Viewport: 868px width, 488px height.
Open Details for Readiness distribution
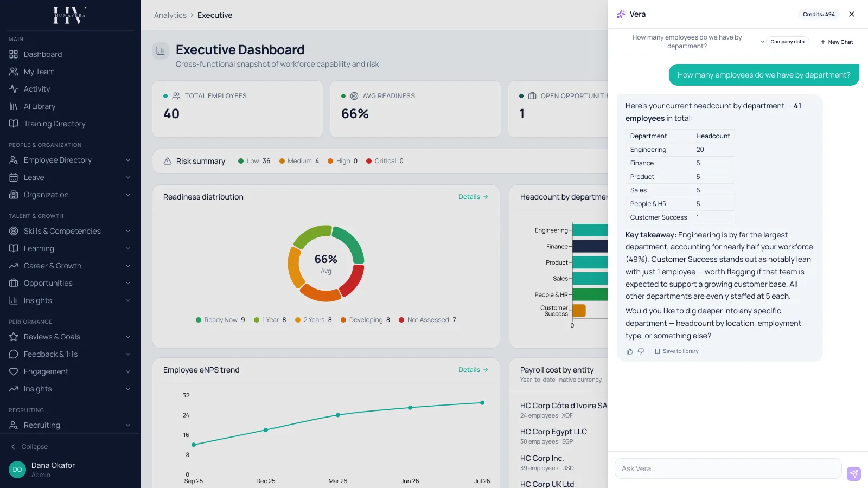(473, 197)
